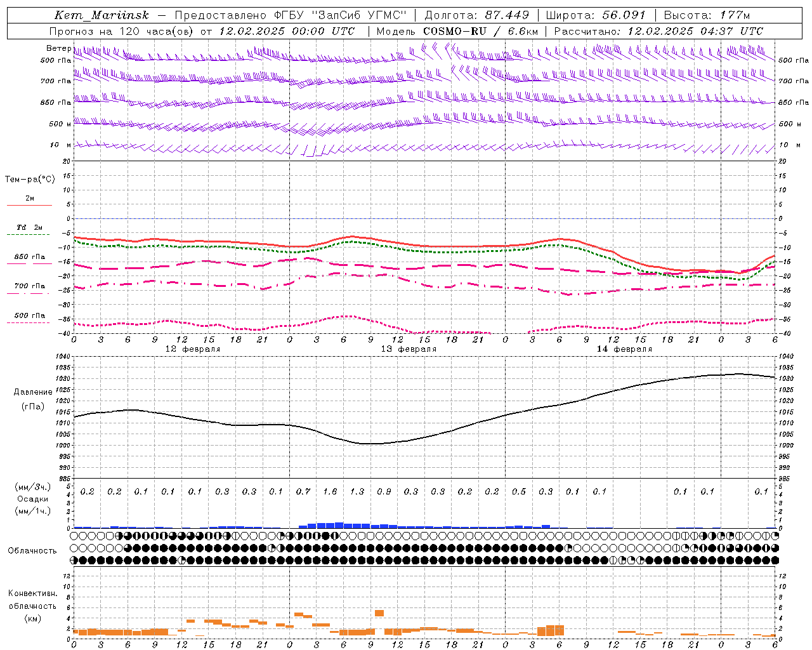Click '1040' on the left pressure axis
Image resolution: width=812 pixels, height=650 pixels.
63,357
